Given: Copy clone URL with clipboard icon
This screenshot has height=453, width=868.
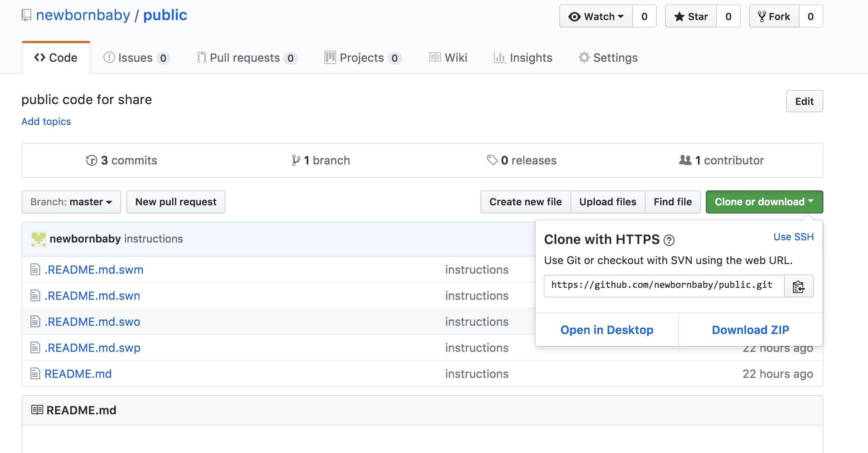Looking at the screenshot, I should tap(798, 286).
